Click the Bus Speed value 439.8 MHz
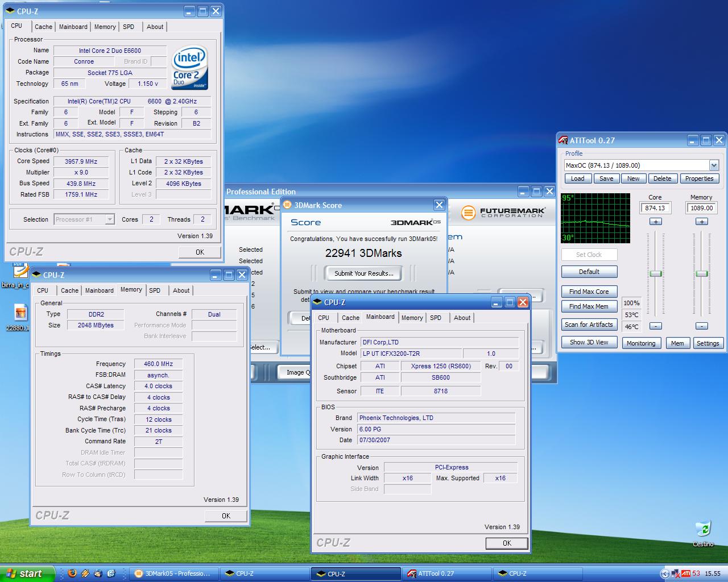 click(x=81, y=184)
